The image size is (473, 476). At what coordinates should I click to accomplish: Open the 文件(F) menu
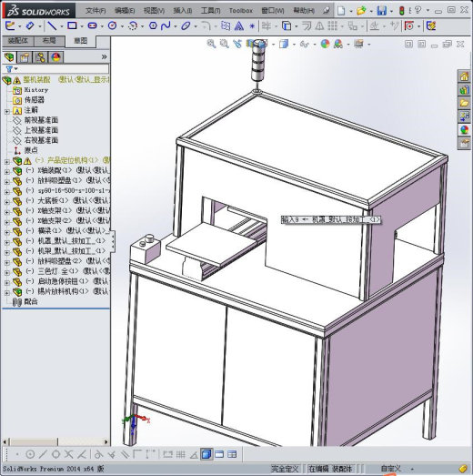tap(96, 11)
